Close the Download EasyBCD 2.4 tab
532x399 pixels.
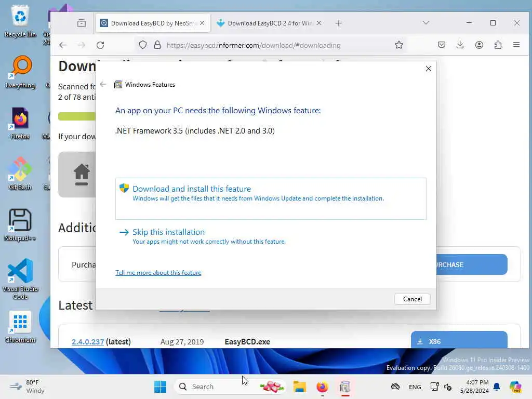[319, 23]
